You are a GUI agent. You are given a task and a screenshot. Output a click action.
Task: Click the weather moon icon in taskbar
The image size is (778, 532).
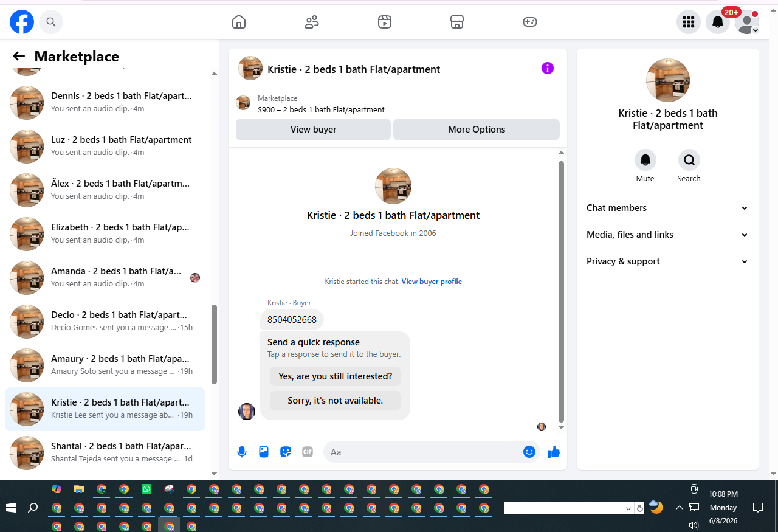656,507
